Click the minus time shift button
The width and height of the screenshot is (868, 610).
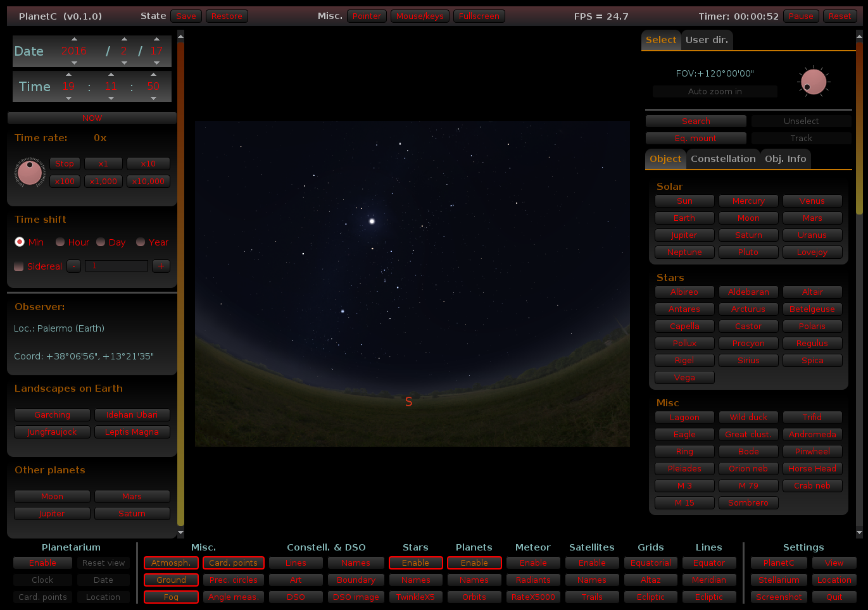point(74,266)
